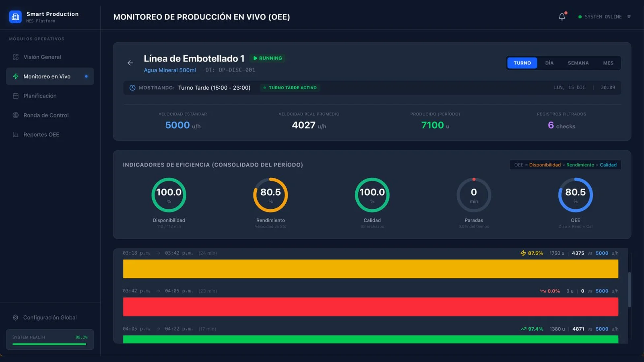Click the notification bell icon
Image resolution: width=644 pixels, height=362 pixels.
pos(562,17)
